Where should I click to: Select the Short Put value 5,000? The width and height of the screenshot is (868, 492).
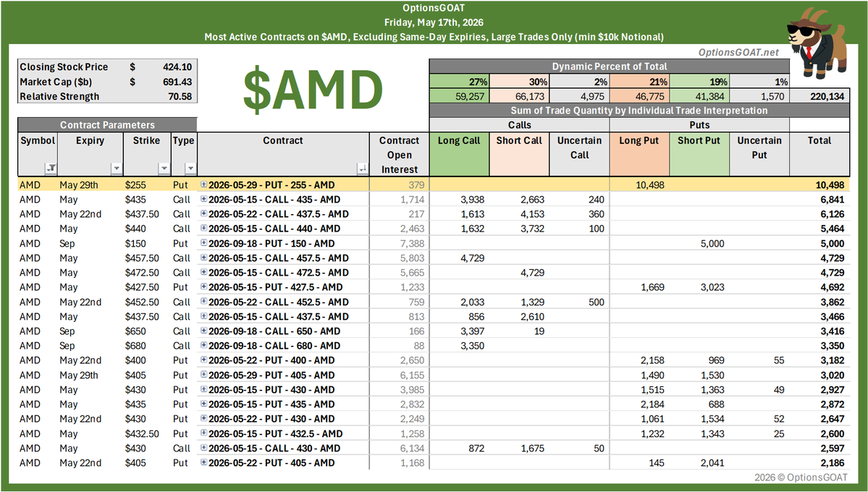point(712,244)
